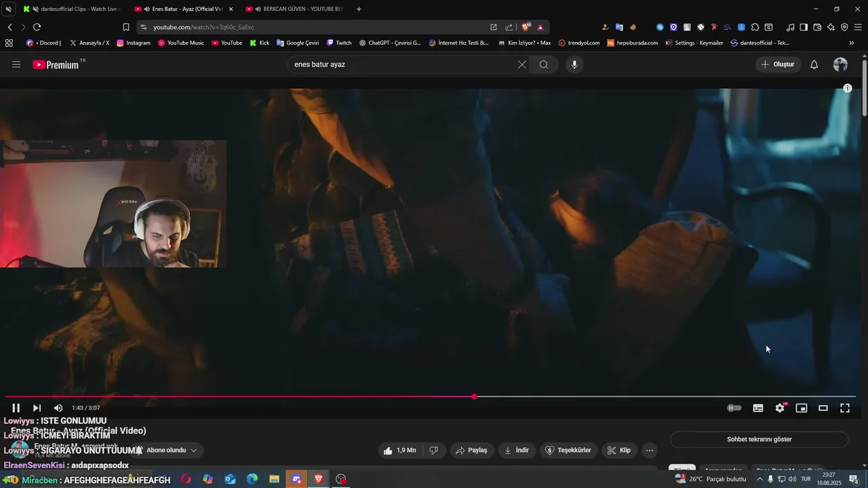The width and height of the screenshot is (868, 488).
Task: Like the video (1,9 Mn)
Action: pos(400,450)
